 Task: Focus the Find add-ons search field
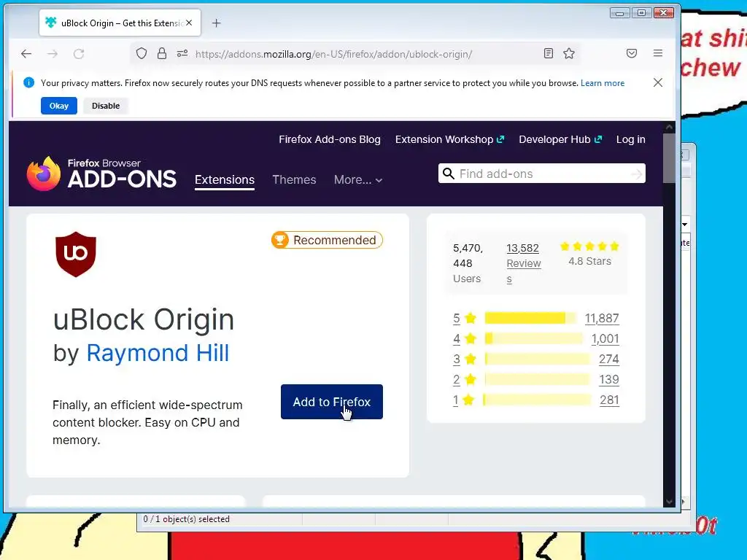click(x=542, y=174)
